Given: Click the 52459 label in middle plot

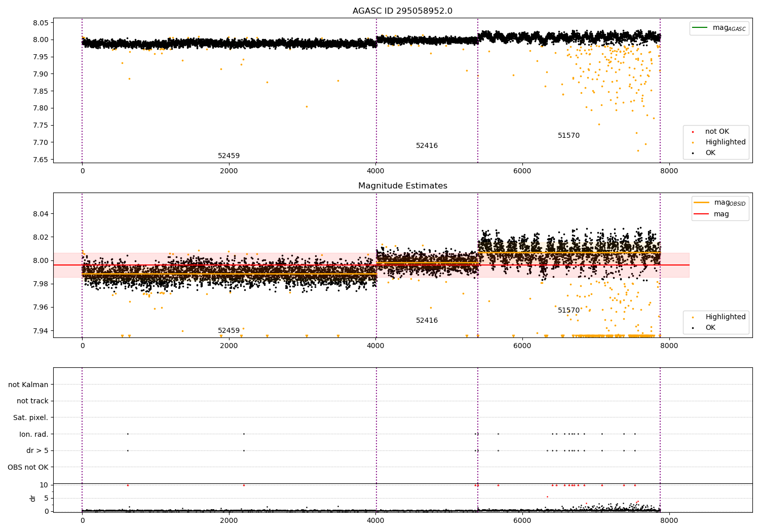Looking at the screenshot, I should pyautogui.click(x=229, y=331).
